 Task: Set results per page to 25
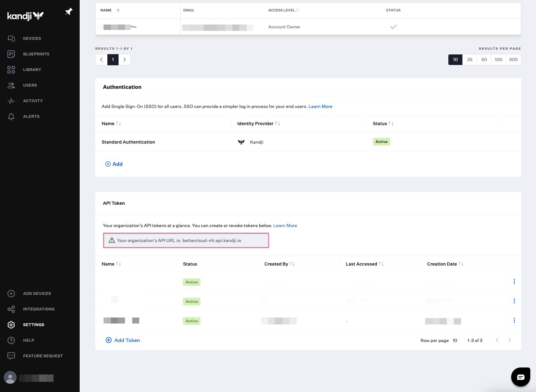(469, 60)
